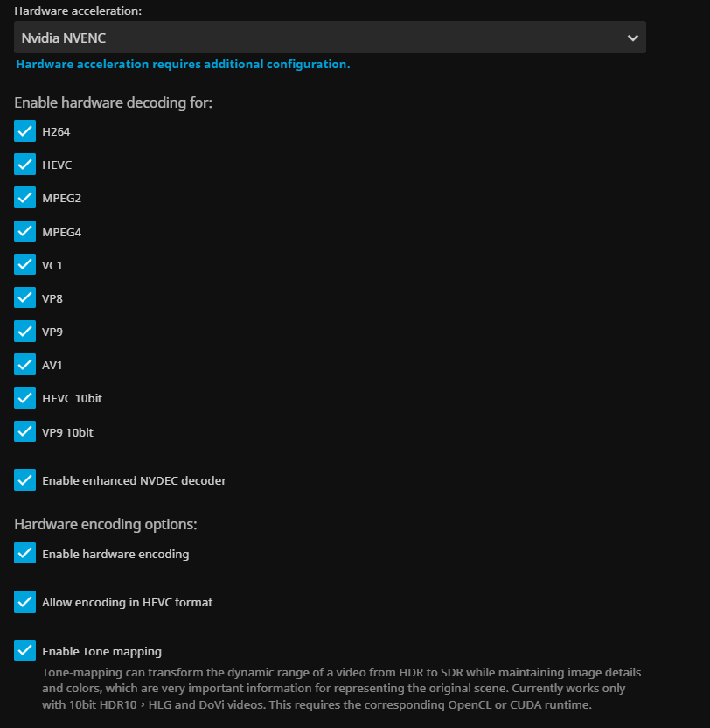The height and width of the screenshot is (728, 710).
Task: Uncheck the H264 decoding checkbox
Action: [x=25, y=131]
